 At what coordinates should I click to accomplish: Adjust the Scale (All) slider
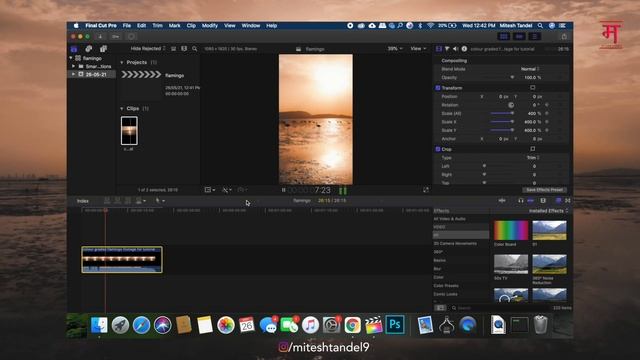point(502,113)
